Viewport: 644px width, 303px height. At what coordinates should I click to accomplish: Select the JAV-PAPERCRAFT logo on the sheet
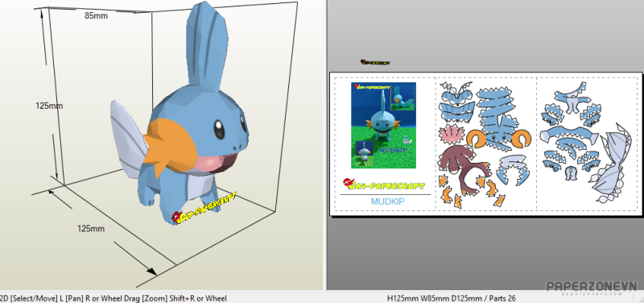(384, 185)
